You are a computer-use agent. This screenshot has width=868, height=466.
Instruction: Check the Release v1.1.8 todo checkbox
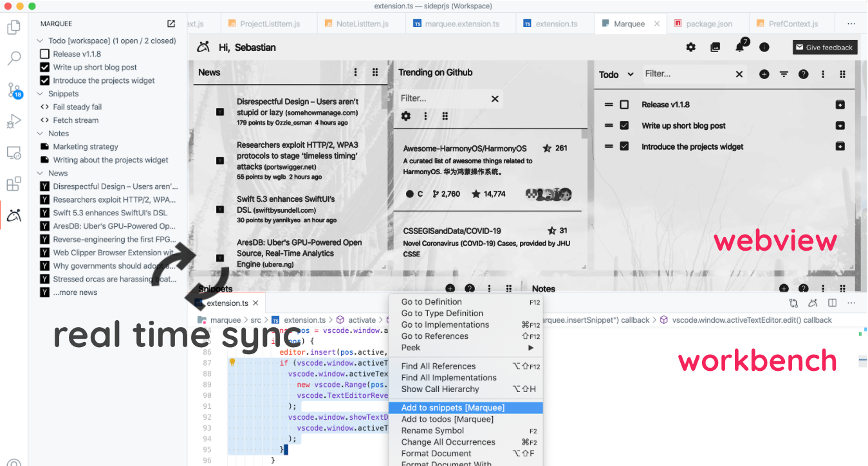point(623,104)
